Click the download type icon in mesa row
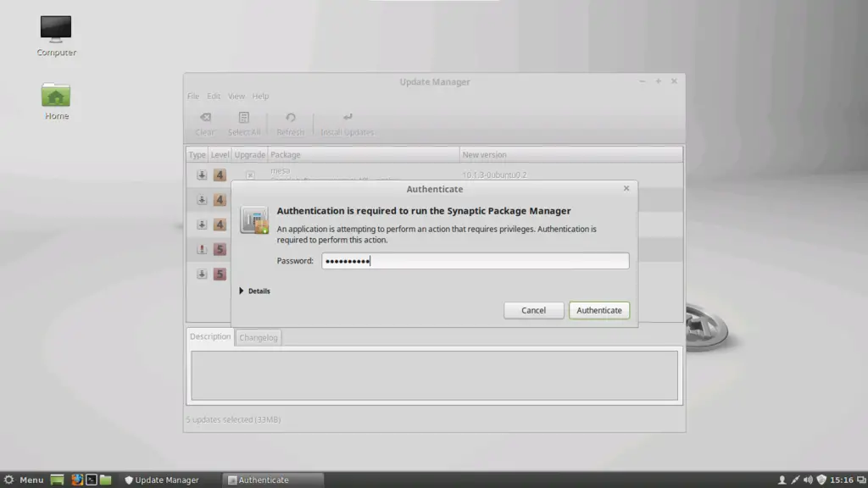 [x=202, y=175]
